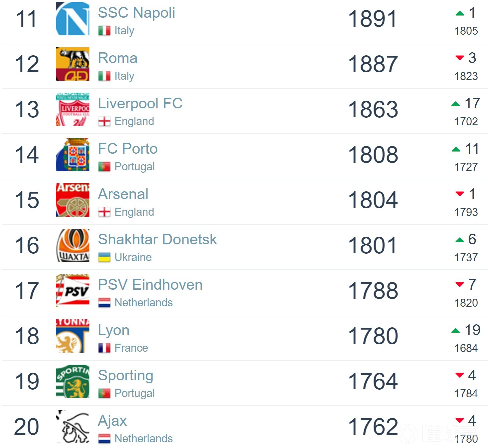Open the SSC Napoli team link
Screen dimensions: 488x448
(x=136, y=13)
